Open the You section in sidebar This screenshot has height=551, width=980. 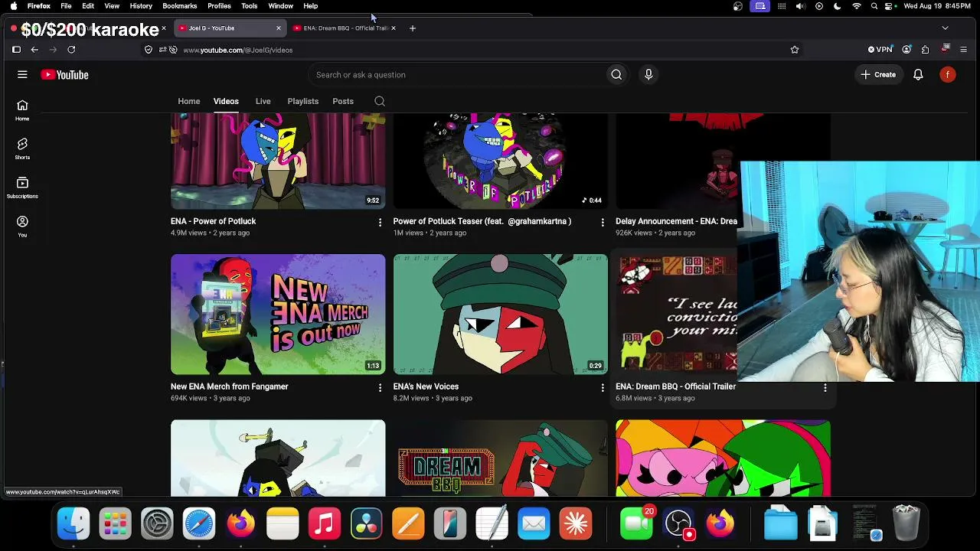click(x=22, y=226)
